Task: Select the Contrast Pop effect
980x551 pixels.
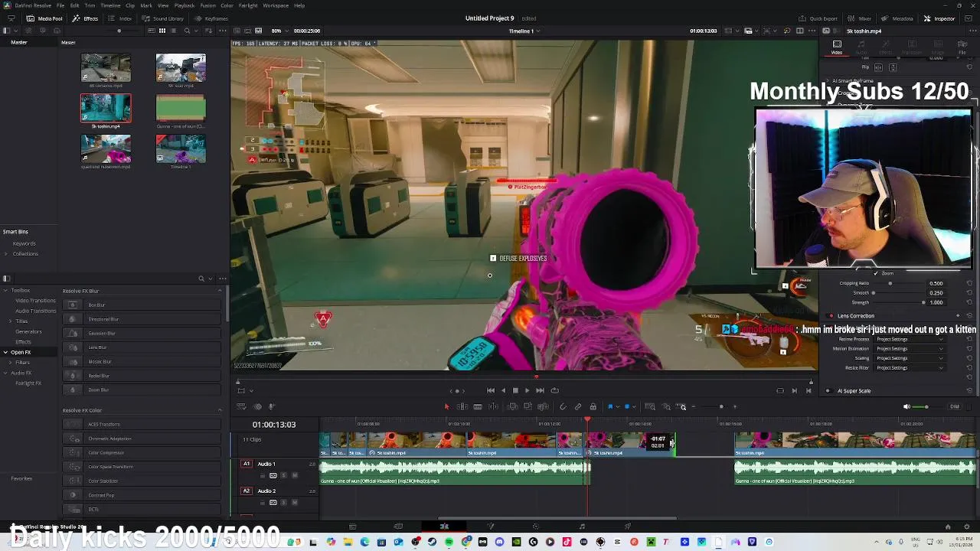Action: click(142, 495)
